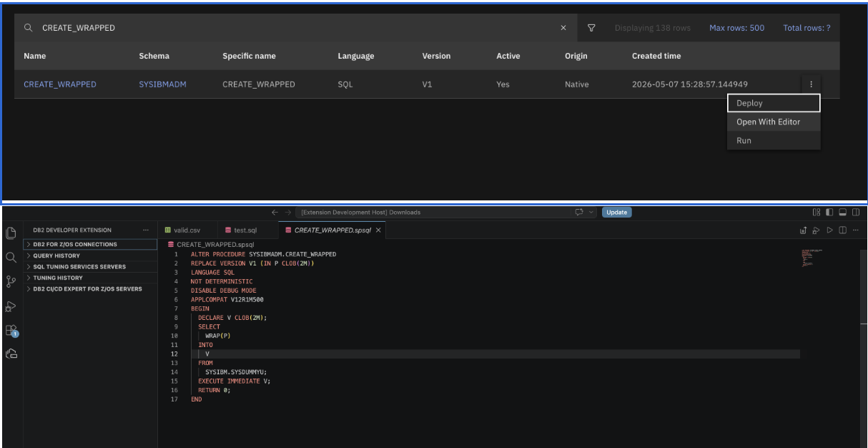Sort by the Schema column header
Screen dimensions: 868x448
pyautogui.click(x=154, y=56)
